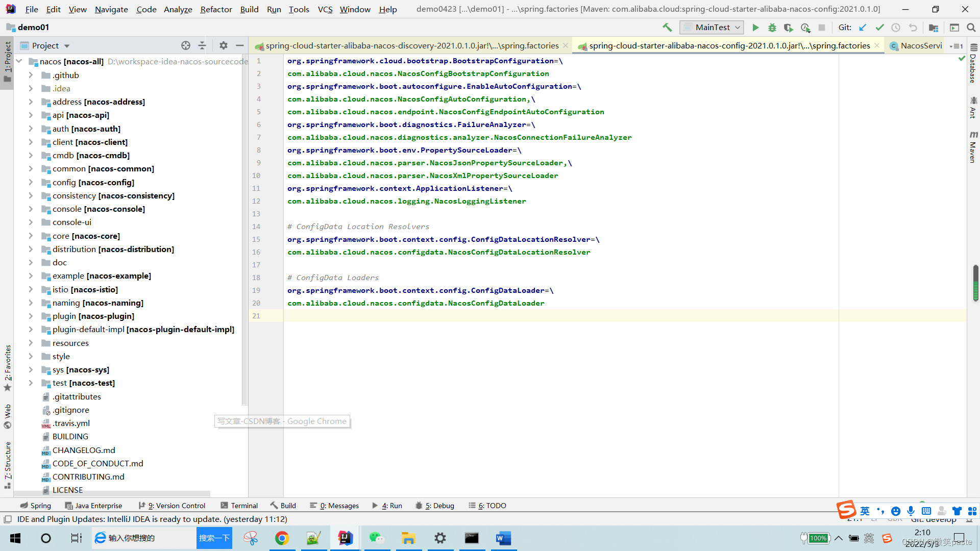Open the Project view mode dropdown
980x551 pixels.
pos(67,46)
